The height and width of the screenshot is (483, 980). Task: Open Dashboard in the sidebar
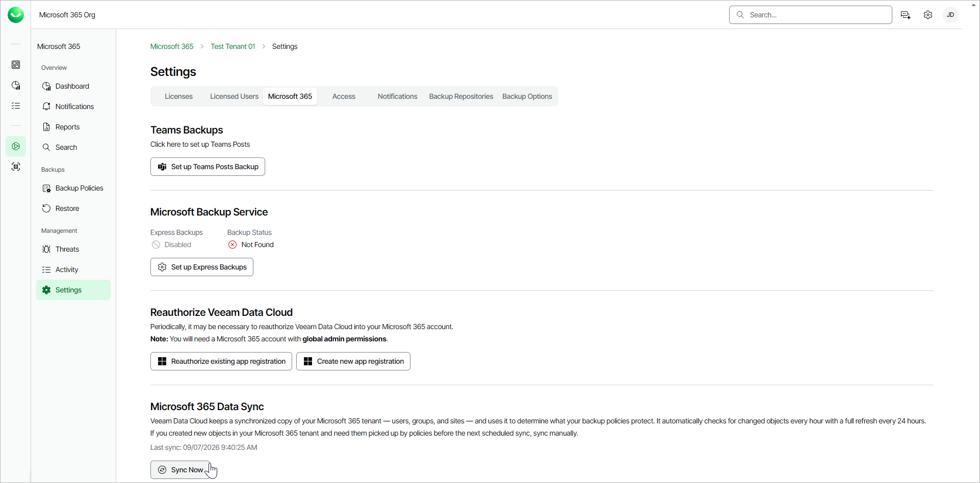[73, 86]
